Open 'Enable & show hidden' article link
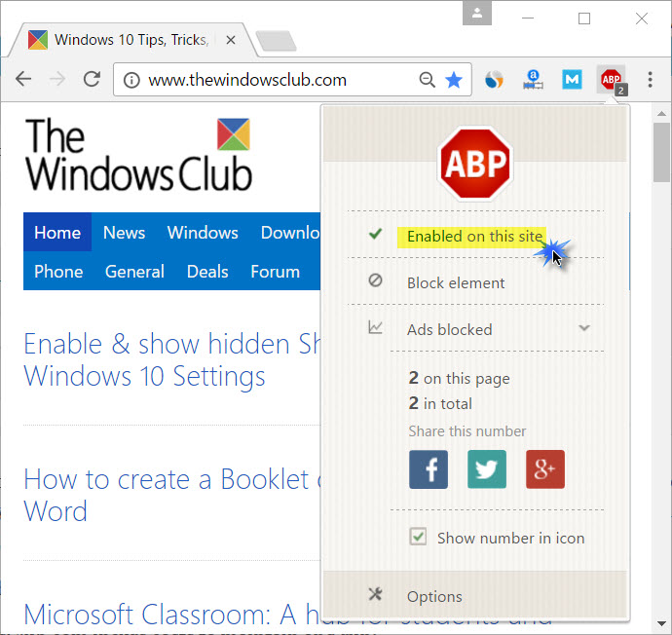The width and height of the screenshot is (672, 635). (171, 360)
